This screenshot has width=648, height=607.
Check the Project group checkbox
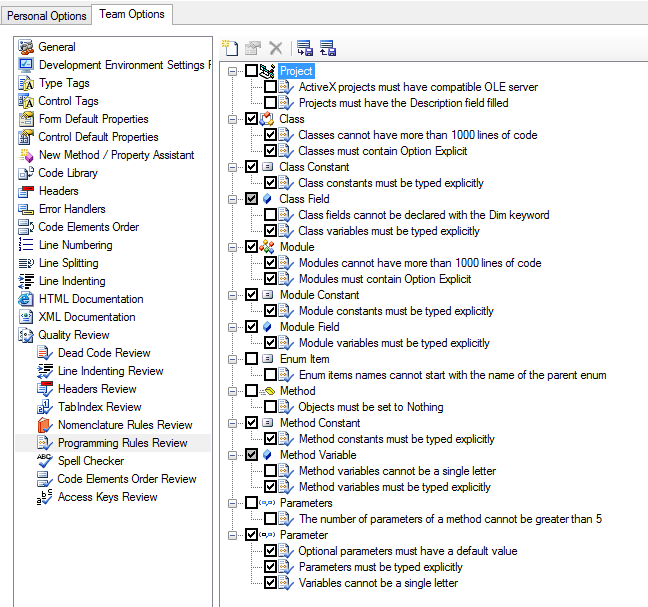252,71
